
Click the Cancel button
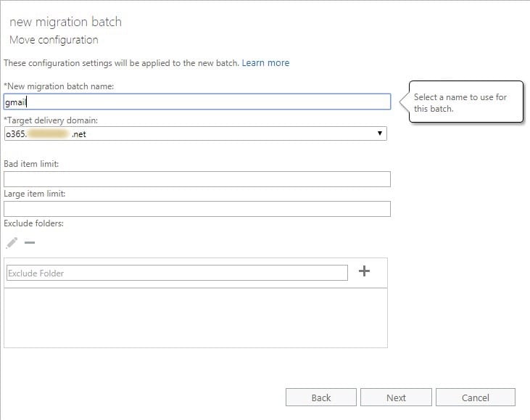pos(475,398)
